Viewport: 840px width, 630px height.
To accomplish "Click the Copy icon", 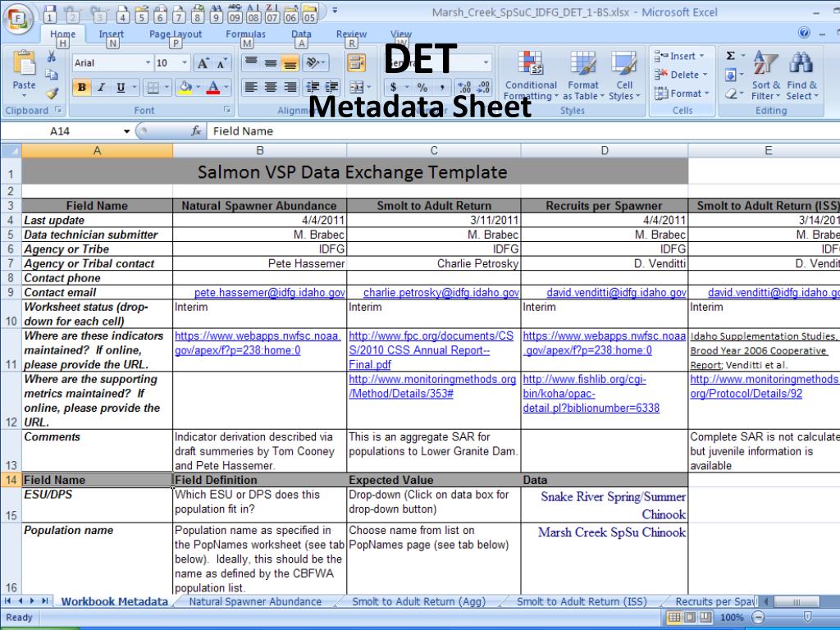I will (52, 75).
